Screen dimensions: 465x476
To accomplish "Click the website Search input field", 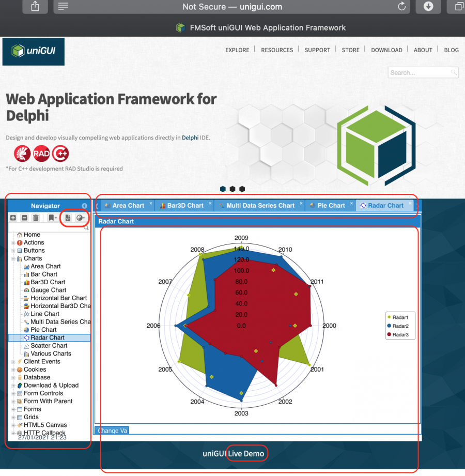I will (419, 73).
